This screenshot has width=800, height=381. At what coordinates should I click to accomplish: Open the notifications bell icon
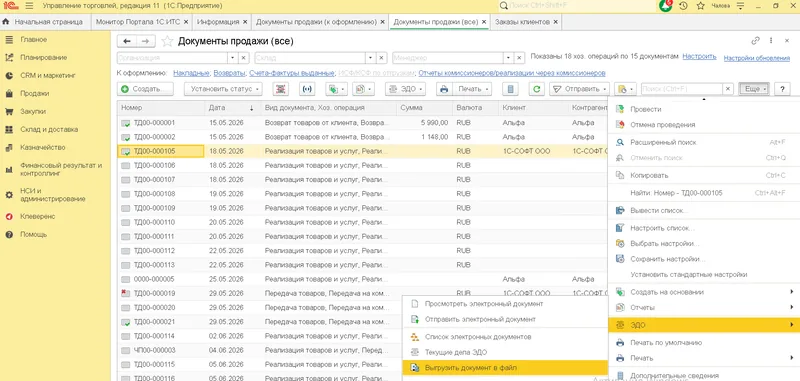click(x=666, y=6)
